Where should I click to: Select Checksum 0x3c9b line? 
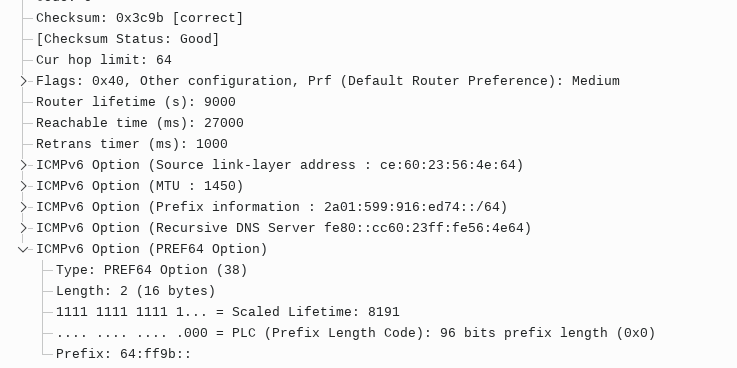pos(140,18)
